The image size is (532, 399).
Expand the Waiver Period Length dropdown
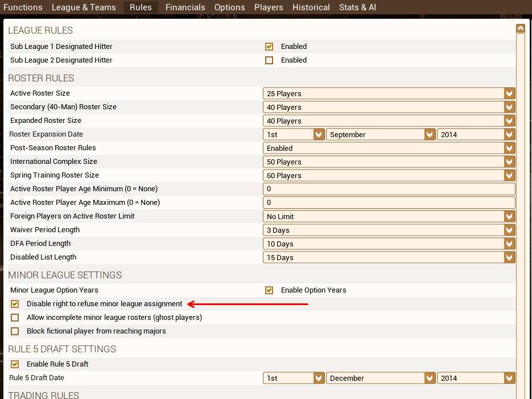(389, 230)
